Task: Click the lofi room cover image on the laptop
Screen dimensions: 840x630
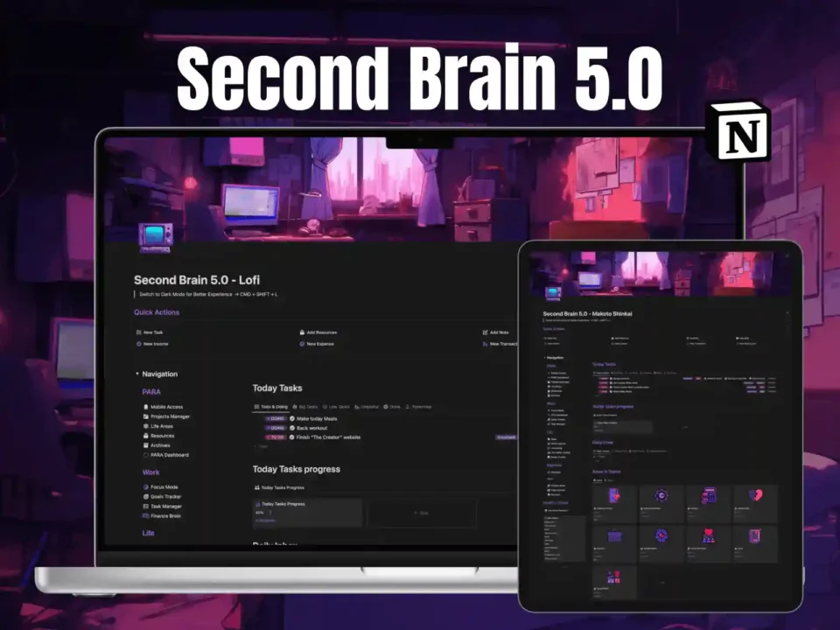Action: (x=420, y=188)
